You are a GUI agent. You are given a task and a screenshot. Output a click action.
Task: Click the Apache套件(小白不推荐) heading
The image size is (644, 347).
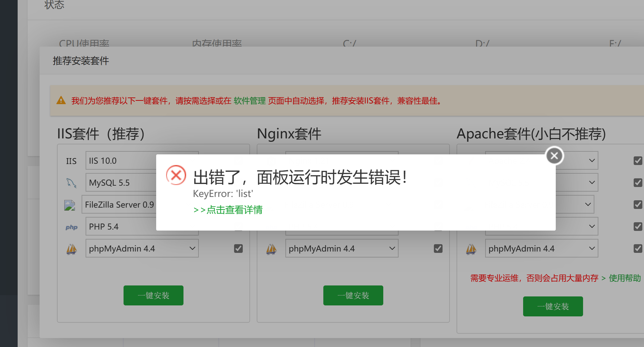point(531,134)
